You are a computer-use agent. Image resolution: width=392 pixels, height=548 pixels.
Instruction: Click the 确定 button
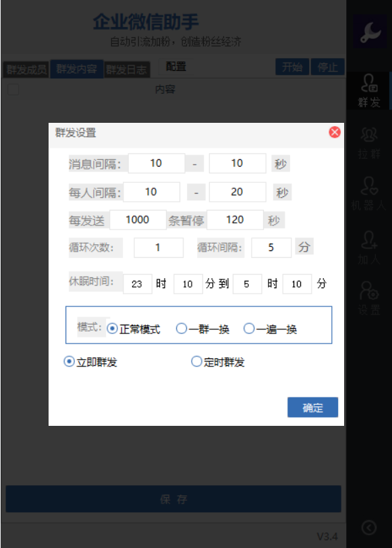point(312,407)
